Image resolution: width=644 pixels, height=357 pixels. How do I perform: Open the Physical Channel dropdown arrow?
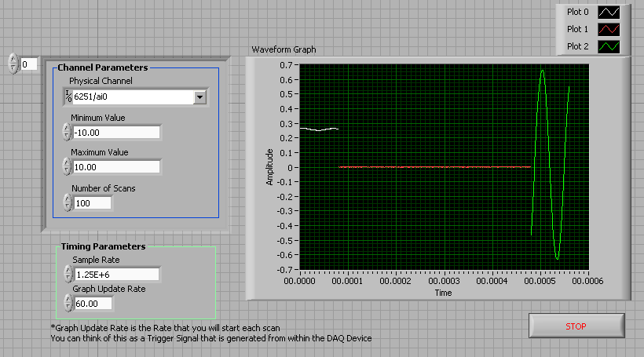(199, 97)
